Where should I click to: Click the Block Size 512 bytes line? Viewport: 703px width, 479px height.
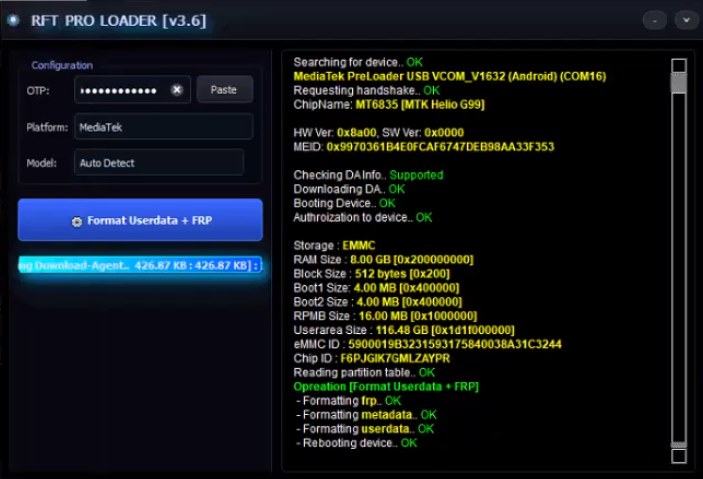pos(371,274)
